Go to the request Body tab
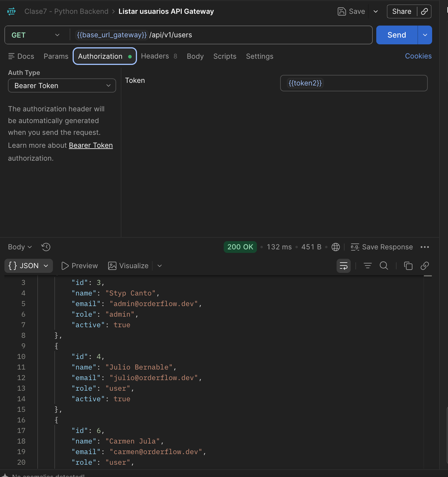448x477 pixels. click(x=195, y=56)
